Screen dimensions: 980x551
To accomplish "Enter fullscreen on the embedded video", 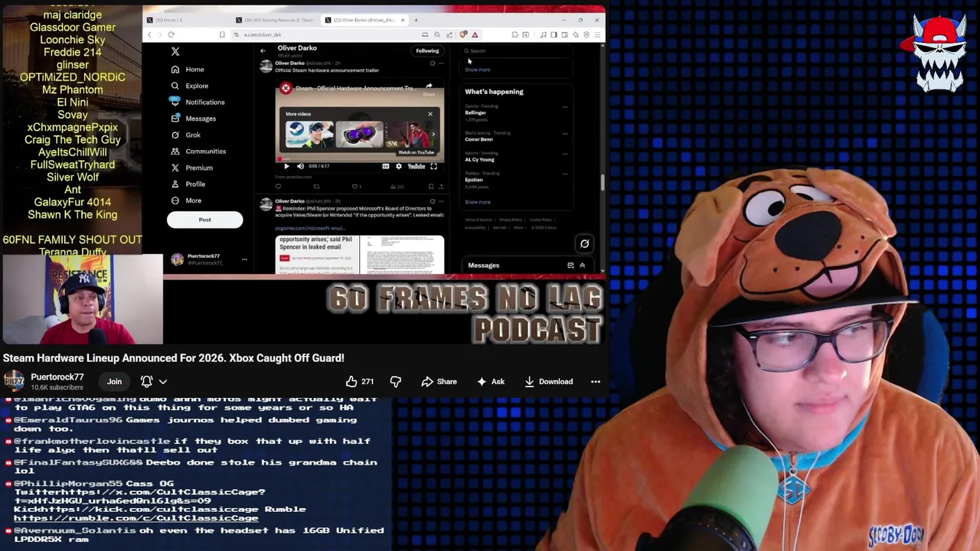I will (x=433, y=166).
